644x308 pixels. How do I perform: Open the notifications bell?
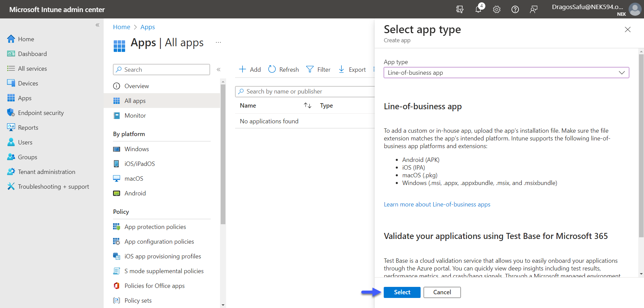click(478, 9)
